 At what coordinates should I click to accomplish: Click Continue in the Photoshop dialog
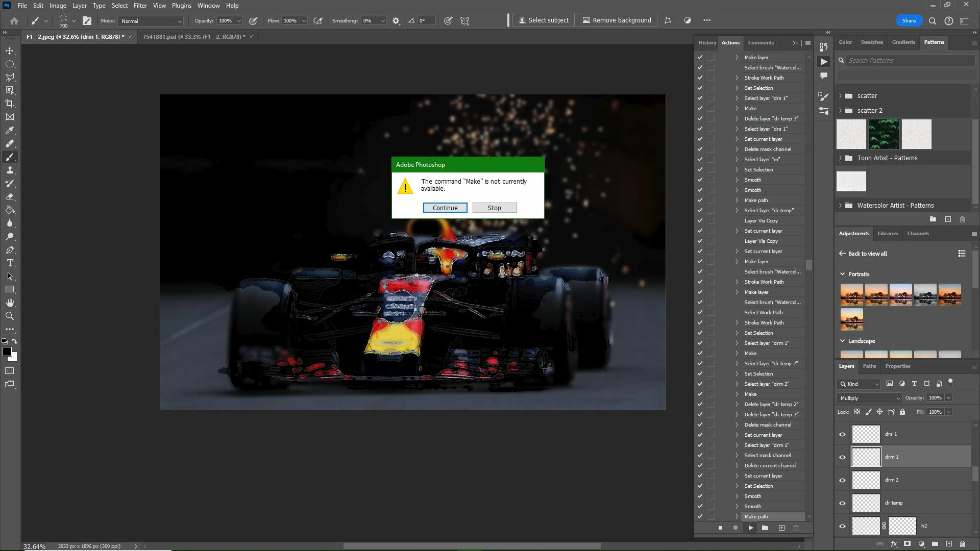pos(445,208)
